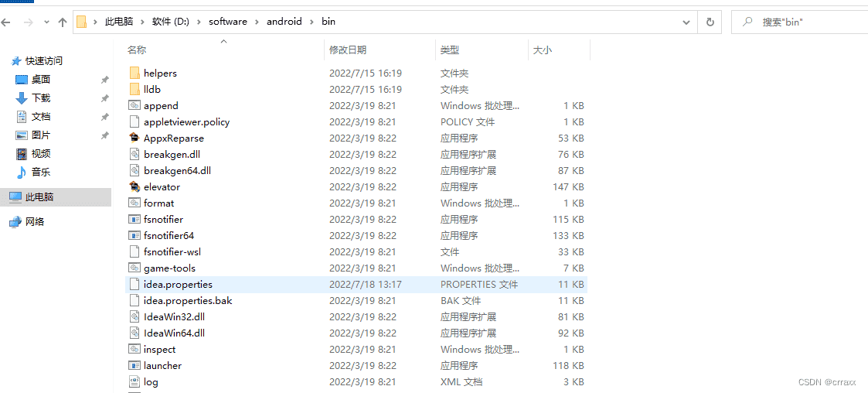Navigate to android in breadcrumb

284,22
